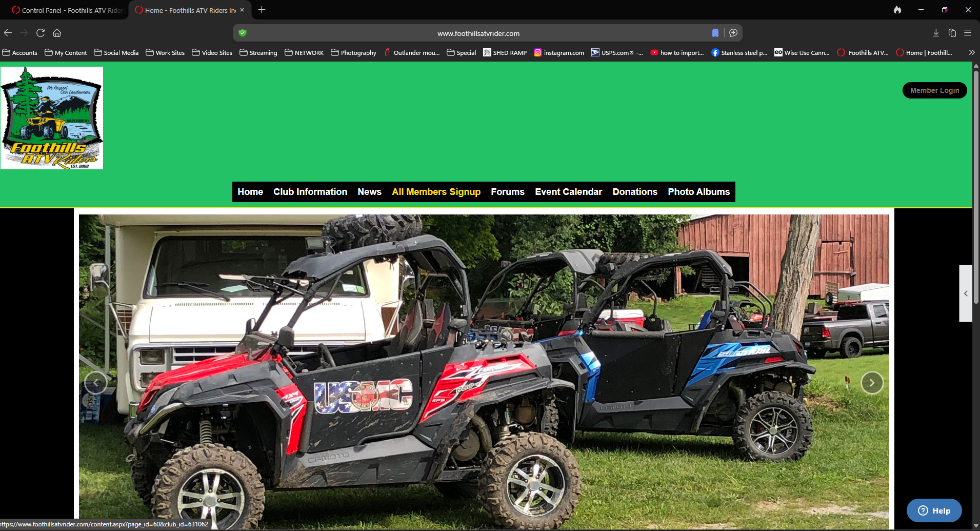
Task: Click the Member Login button
Action: click(934, 90)
